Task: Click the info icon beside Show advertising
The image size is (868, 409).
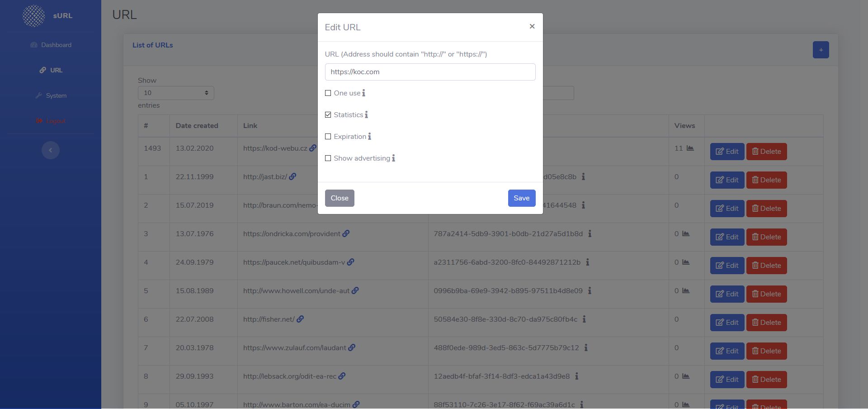Action: point(393,158)
